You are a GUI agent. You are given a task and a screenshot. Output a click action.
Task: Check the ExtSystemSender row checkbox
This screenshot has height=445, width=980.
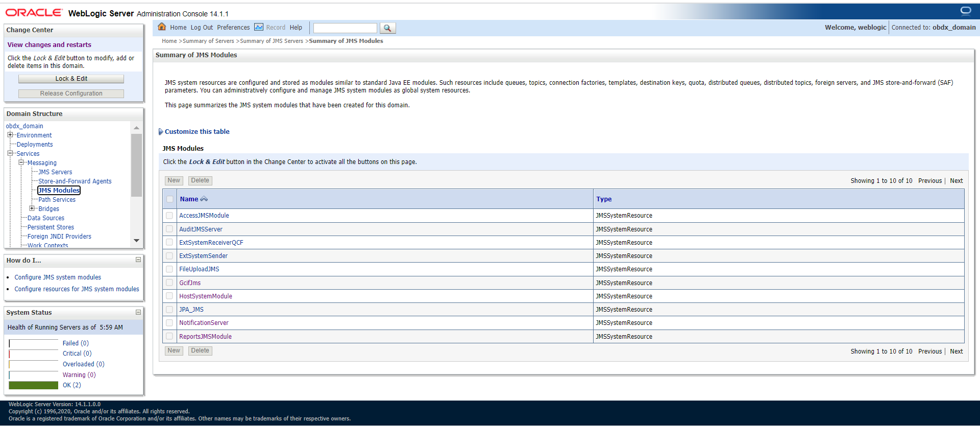pos(169,255)
